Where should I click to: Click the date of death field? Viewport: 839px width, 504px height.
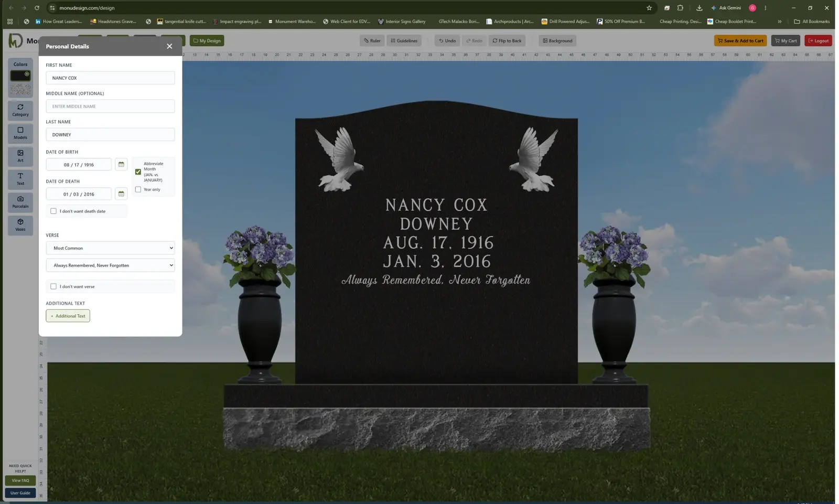pyautogui.click(x=79, y=194)
